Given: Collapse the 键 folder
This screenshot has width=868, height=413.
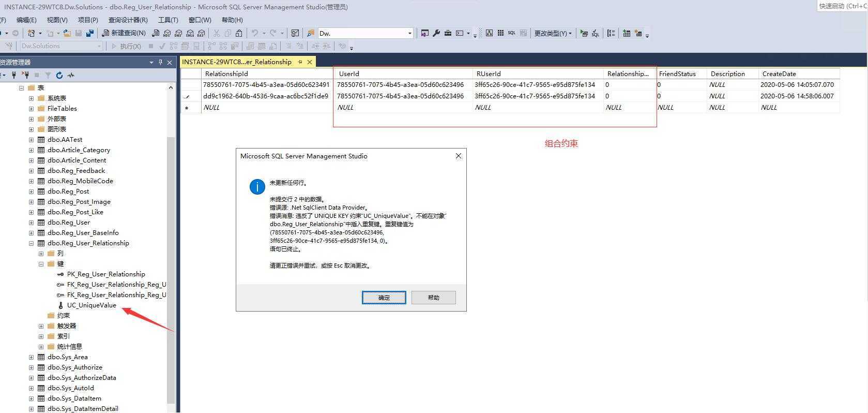Looking at the screenshot, I should pyautogui.click(x=41, y=264).
